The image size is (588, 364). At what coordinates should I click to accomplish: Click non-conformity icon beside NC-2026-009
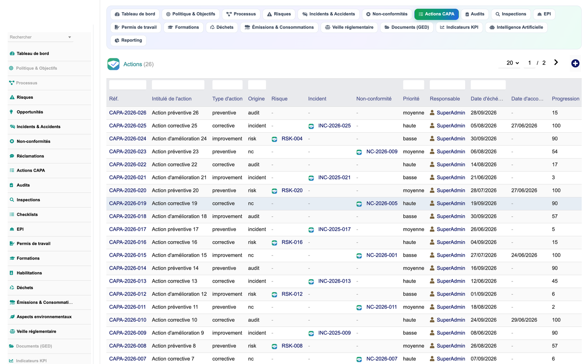(x=359, y=152)
